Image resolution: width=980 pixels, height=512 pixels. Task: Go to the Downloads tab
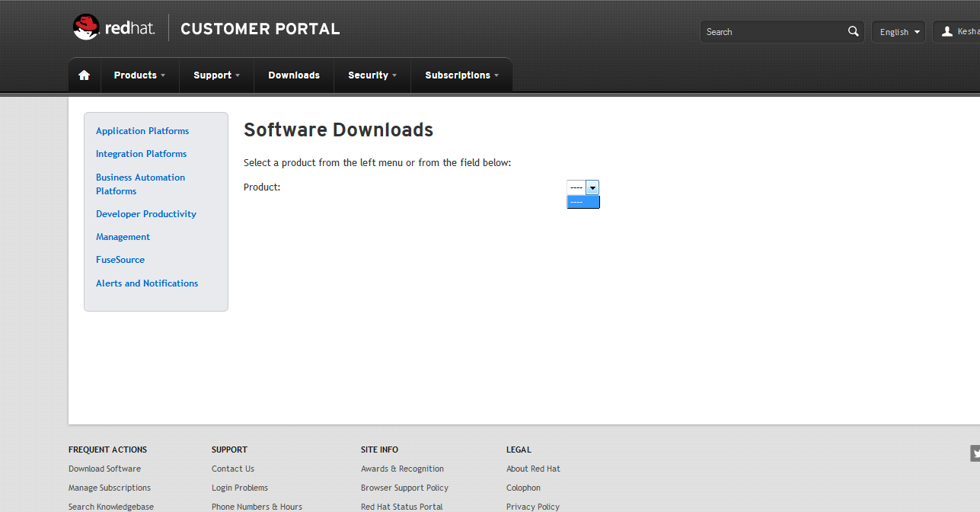(294, 75)
